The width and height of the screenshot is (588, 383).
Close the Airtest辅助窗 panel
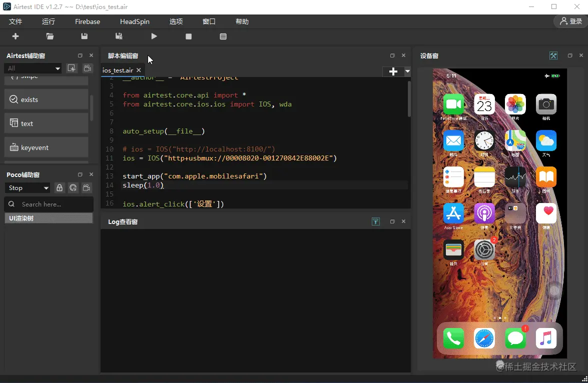(x=91, y=55)
